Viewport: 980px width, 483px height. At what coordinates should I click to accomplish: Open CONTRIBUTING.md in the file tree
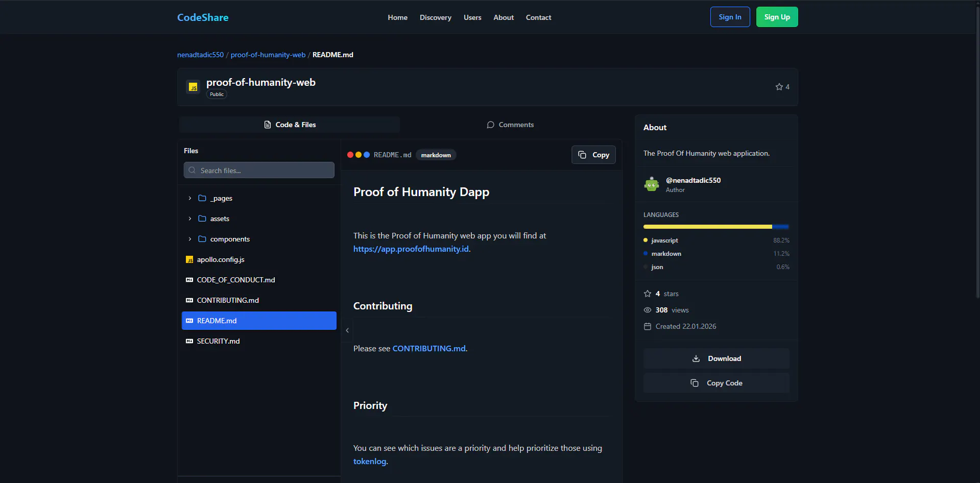pyautogui.click(x=259, y=300)
